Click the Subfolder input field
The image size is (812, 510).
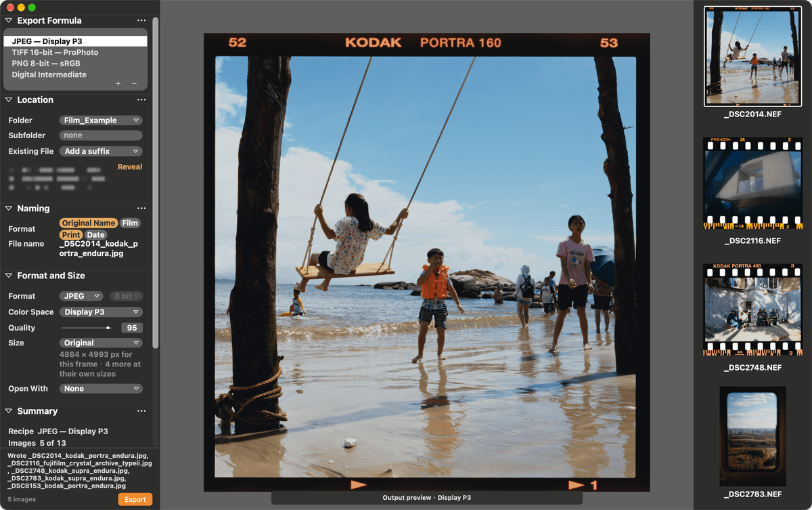(x=101, y=135)
